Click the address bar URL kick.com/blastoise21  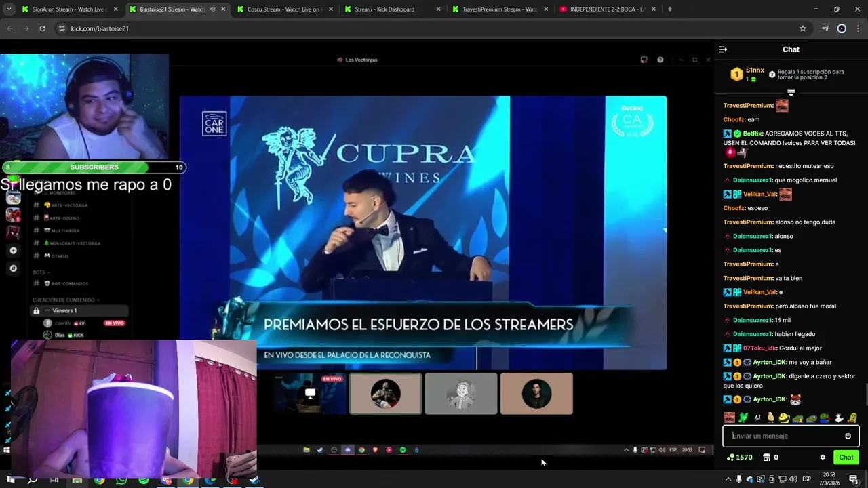click(100, 28)
